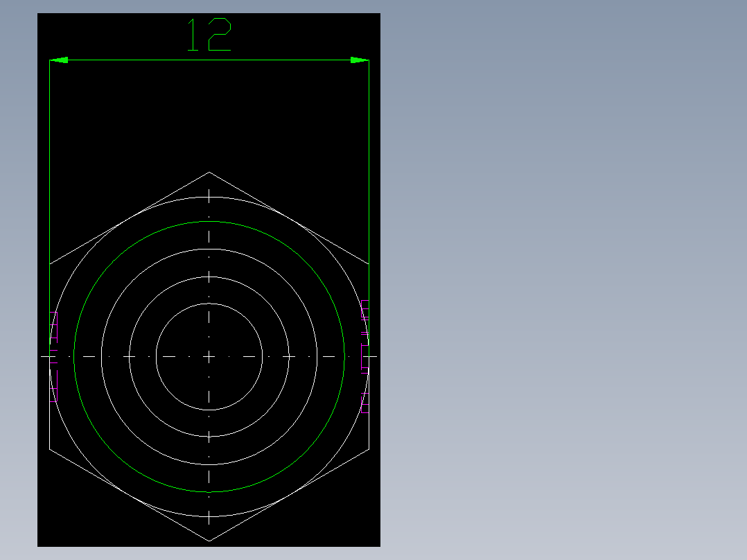
Task: Select the left arrowhead of the dimension line
Action: click(59, 60)
